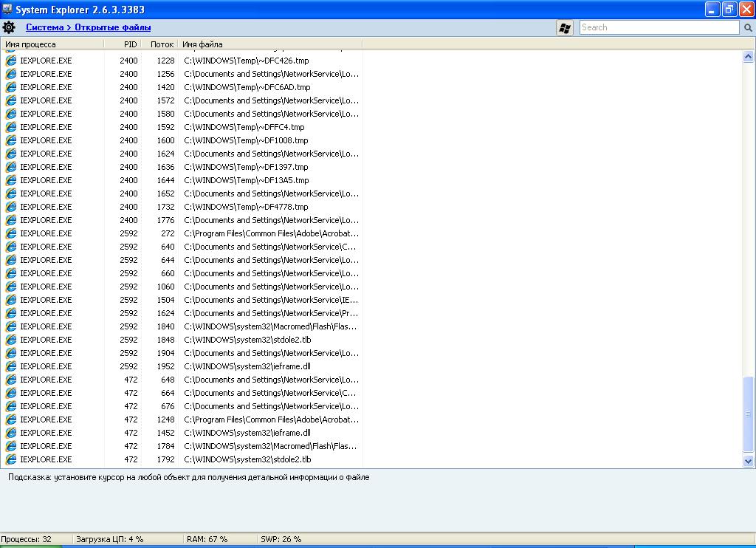Click Загрузка ЦП: 4 % status entry
The height and width of the screenshot is (548, 756).
[x=109, y=539]
